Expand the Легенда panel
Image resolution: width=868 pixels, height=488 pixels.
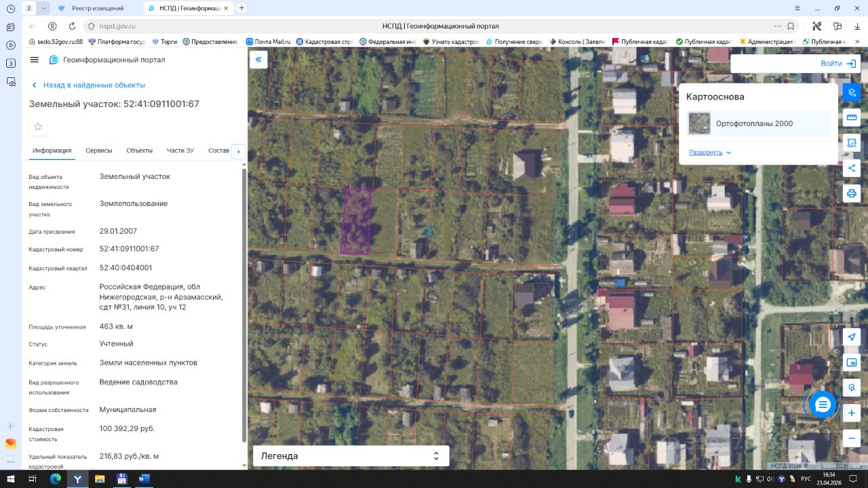tap(351, 456)
